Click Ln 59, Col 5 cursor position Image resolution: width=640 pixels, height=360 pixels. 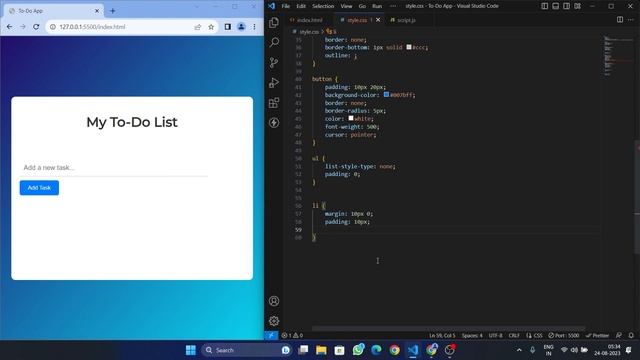click(x=442, y=336)
